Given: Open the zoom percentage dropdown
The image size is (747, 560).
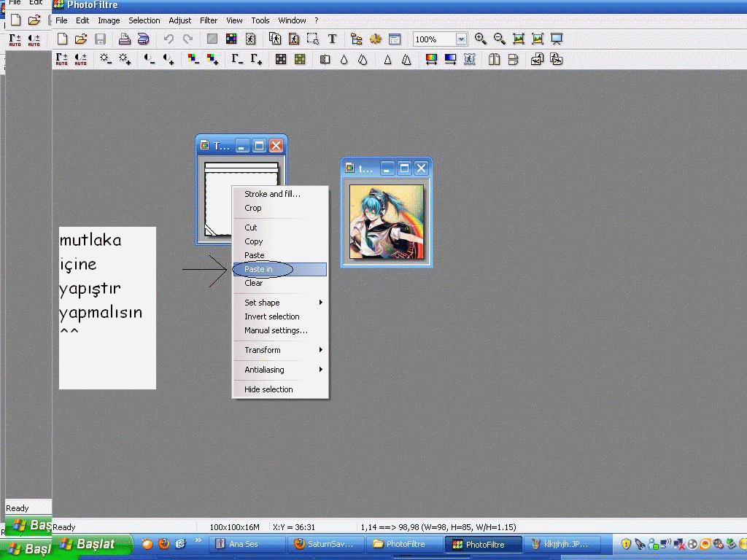Looking at the screenshot, I should pyautogui.click(x=461, y=39).
